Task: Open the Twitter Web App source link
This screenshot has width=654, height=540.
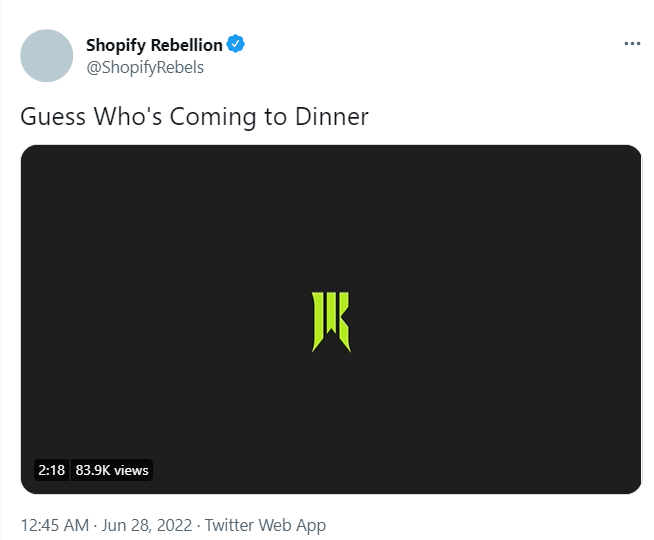Action: click(x=265, y=525)
